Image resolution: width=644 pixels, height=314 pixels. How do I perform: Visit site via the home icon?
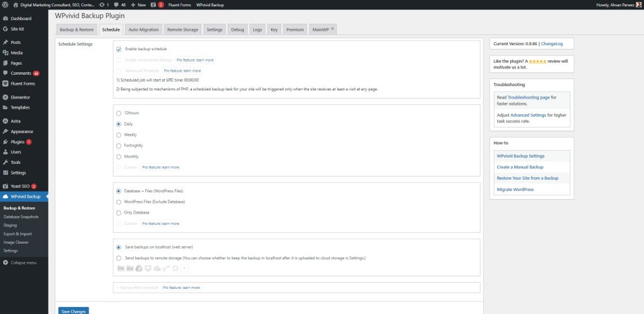point(16,5)
